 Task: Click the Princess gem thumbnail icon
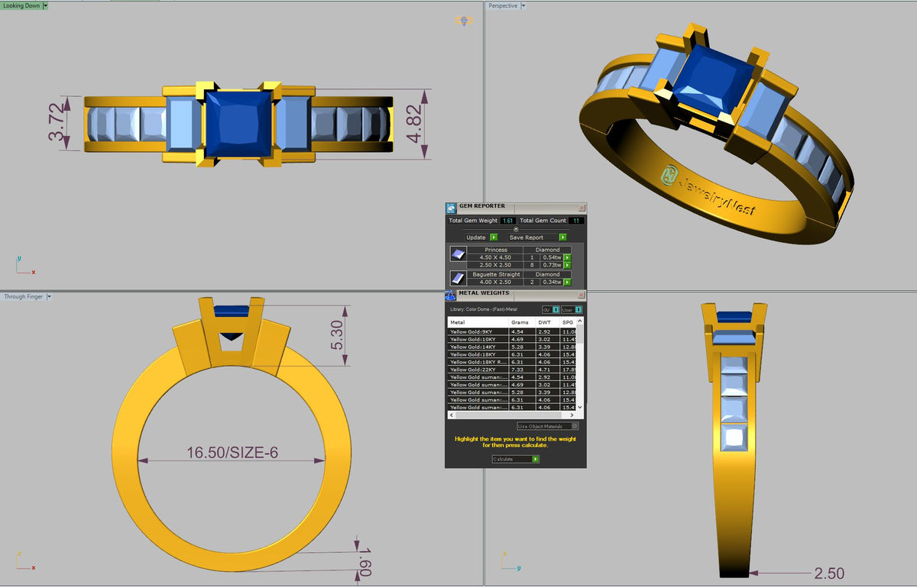pyautogui.click(x=458, y=254)
